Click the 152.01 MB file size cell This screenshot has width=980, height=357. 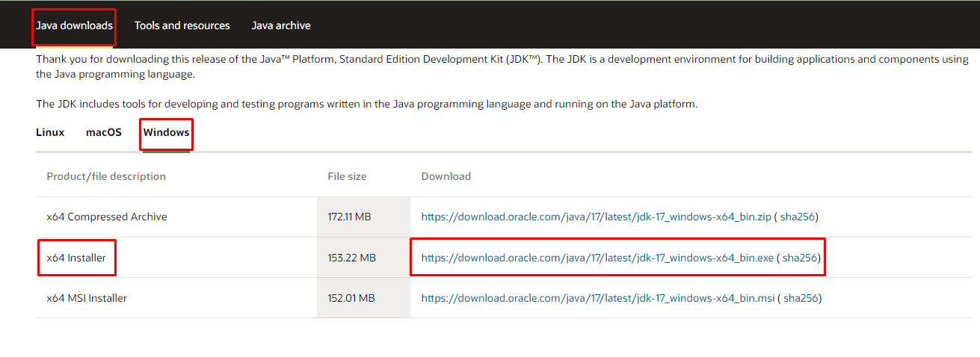[351, 298]
